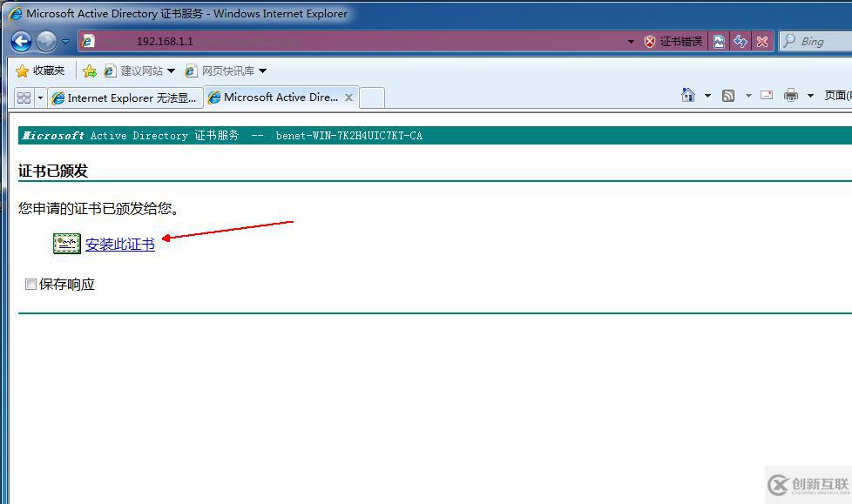Click the Forward navigation arrow
Viewport: 852px width, 504px height.
46,41
